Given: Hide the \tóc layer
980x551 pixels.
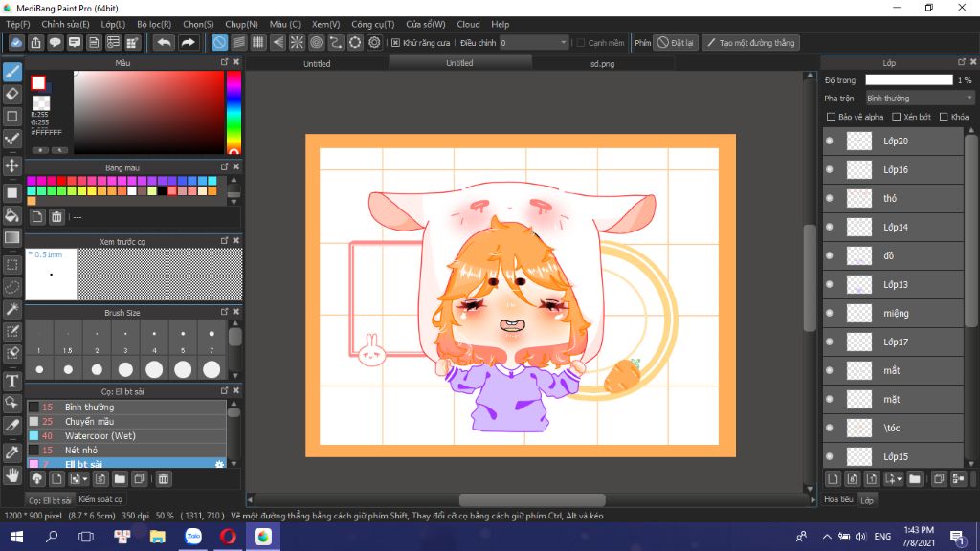Looking at the screenshot, I should pos(830,428).
